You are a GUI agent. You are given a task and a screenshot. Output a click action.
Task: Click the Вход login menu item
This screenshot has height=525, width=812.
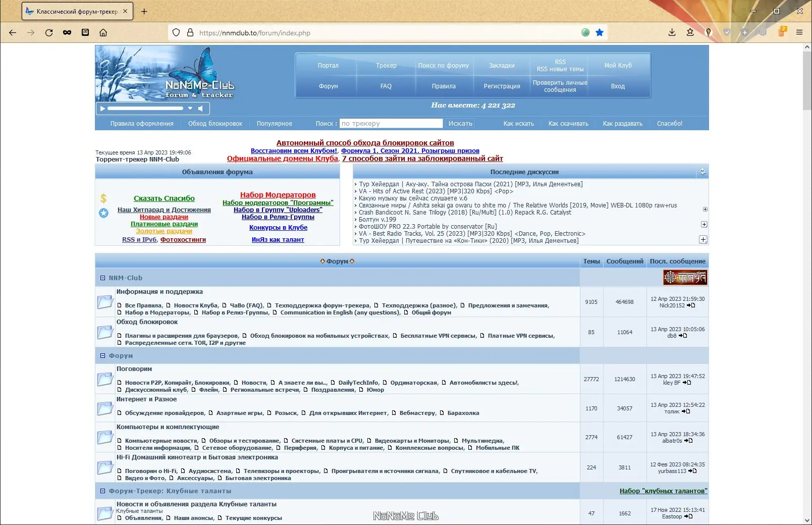click(x=618, y=86)
